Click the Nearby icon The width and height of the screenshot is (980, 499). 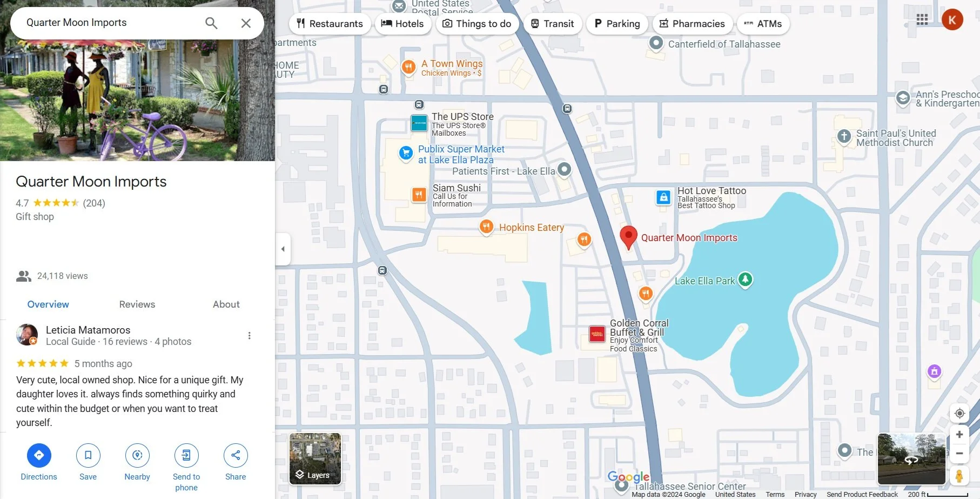[x=137, y=455]
